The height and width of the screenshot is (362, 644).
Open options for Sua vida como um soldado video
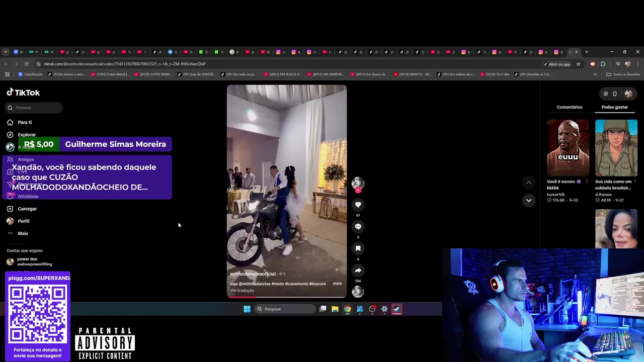635,182
